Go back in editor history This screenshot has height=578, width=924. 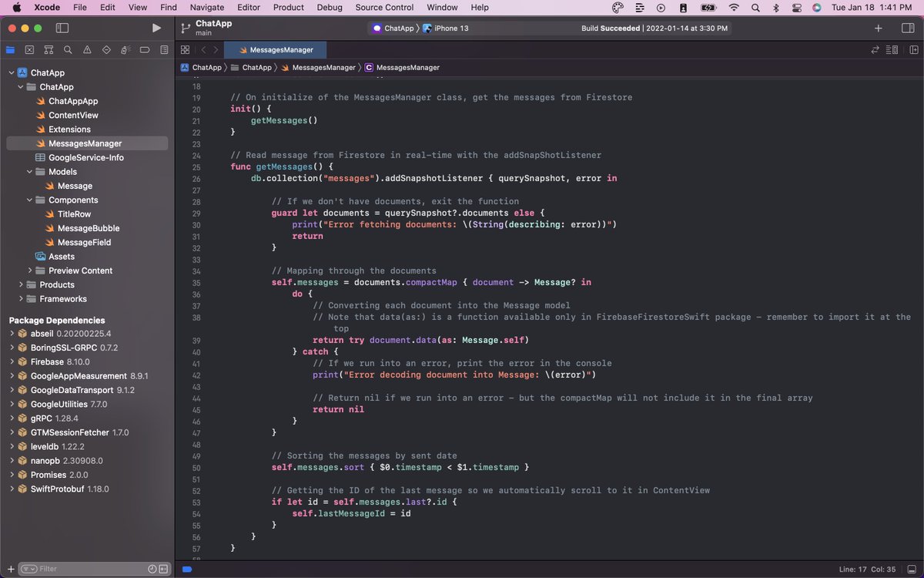click(x=204, y=50)
